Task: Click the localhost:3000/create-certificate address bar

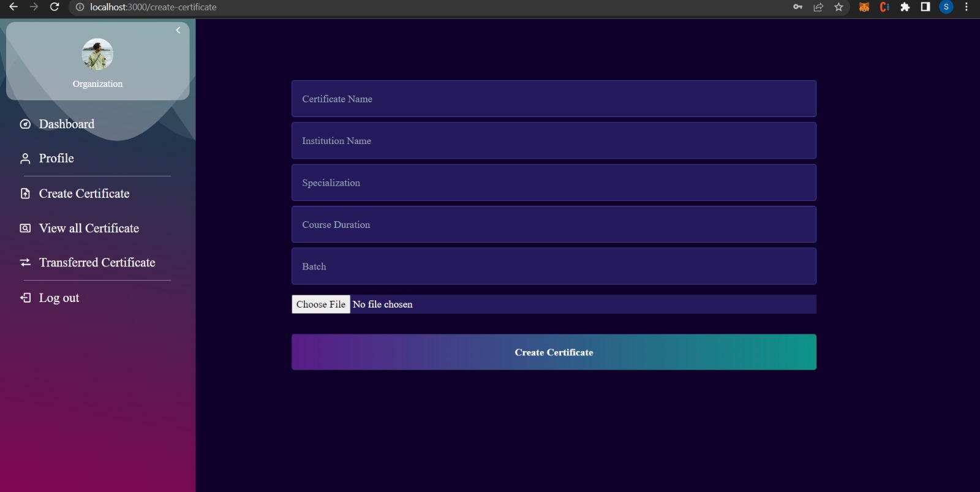Action: click(x=153, y=7)
